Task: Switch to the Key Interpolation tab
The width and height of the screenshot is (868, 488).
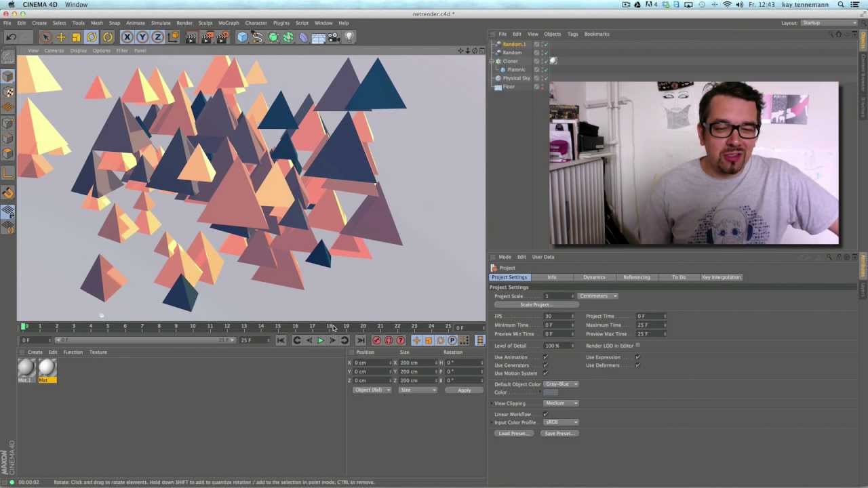Action: click(x=721, y=277)
